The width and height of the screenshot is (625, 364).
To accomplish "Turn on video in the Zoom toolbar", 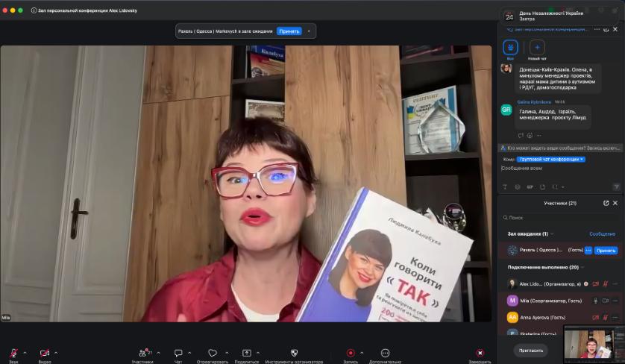I will [x=45, y=353].
